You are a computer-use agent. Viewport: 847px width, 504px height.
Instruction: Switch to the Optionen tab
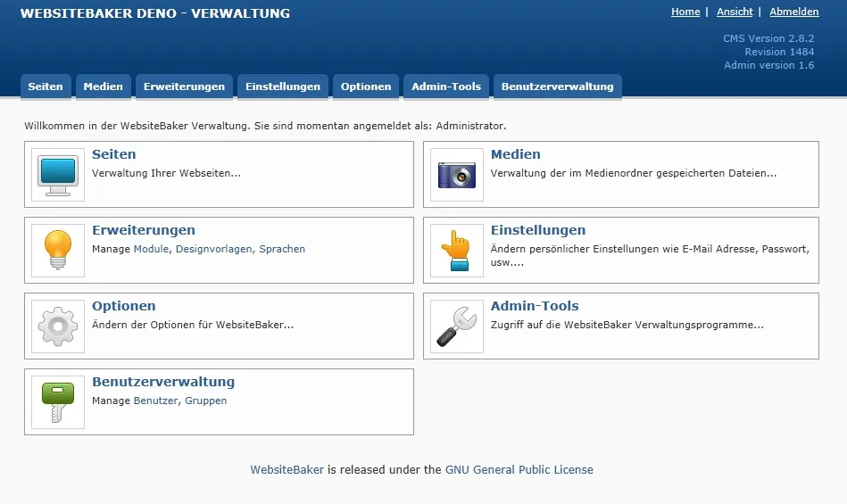pos(366,87)
